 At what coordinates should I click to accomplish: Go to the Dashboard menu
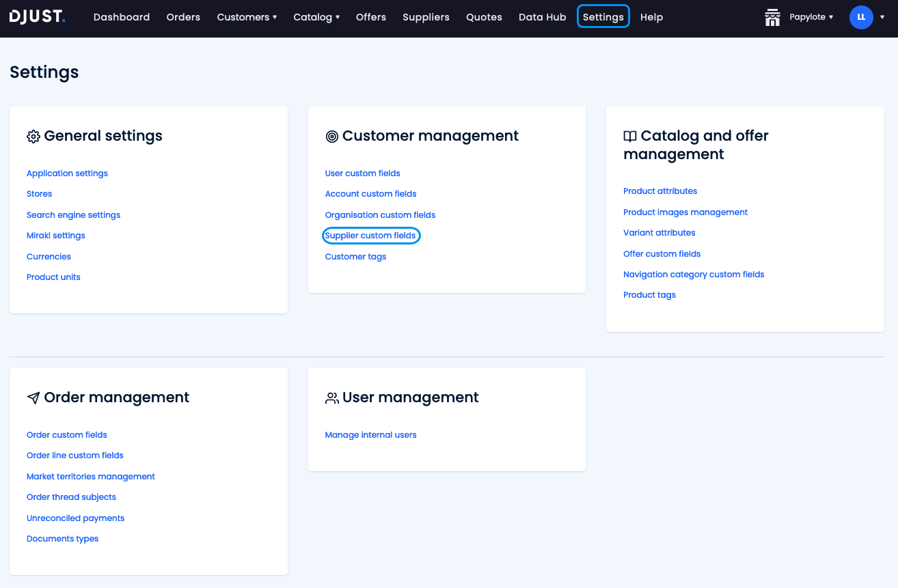122,17
